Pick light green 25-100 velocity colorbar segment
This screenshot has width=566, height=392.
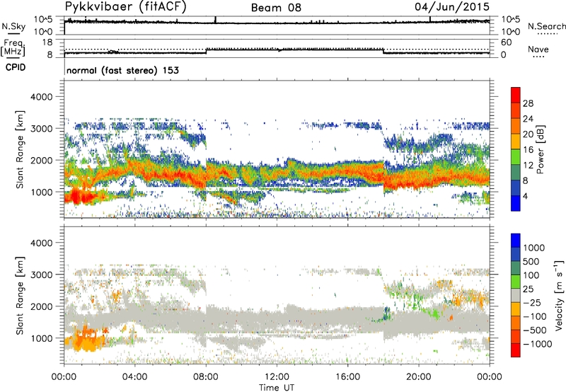(x=516, y=282)
